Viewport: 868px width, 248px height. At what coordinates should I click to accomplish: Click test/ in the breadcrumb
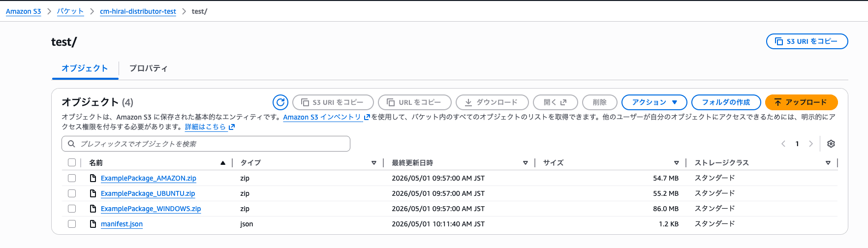pyautogui.click(x=199, y=11)
